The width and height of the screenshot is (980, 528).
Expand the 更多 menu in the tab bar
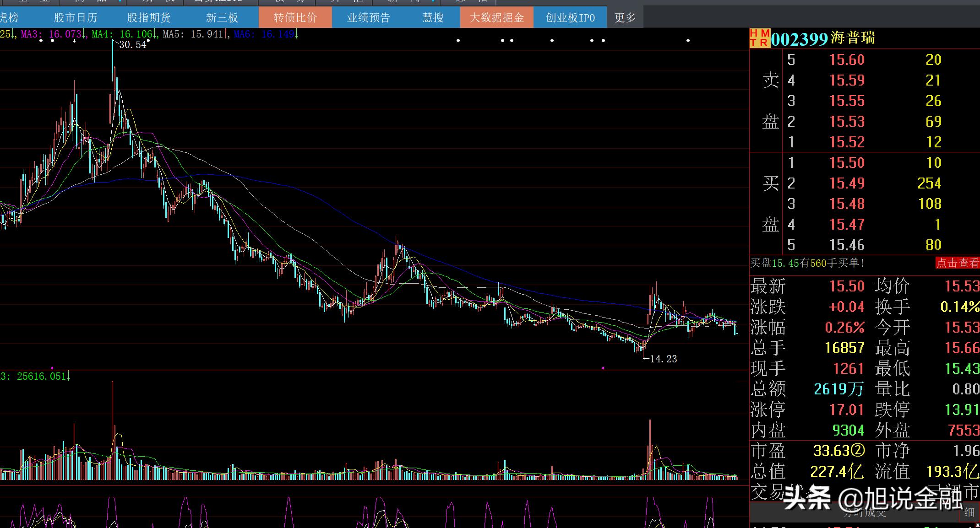pyautogui.click(x=625, y=18)
